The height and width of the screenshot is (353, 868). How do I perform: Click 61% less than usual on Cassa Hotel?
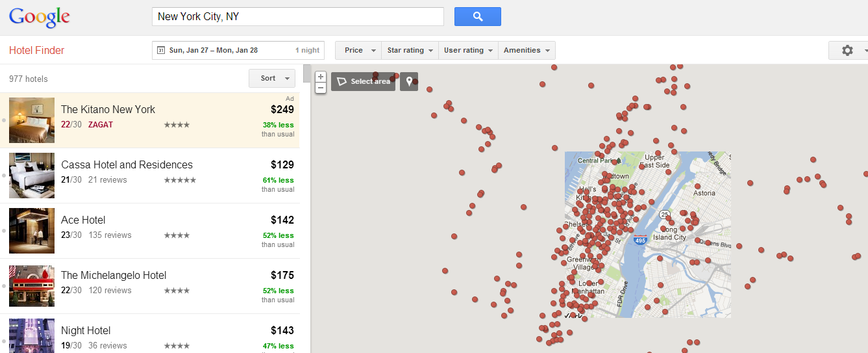pyautogui.click(x=278, y=185)
